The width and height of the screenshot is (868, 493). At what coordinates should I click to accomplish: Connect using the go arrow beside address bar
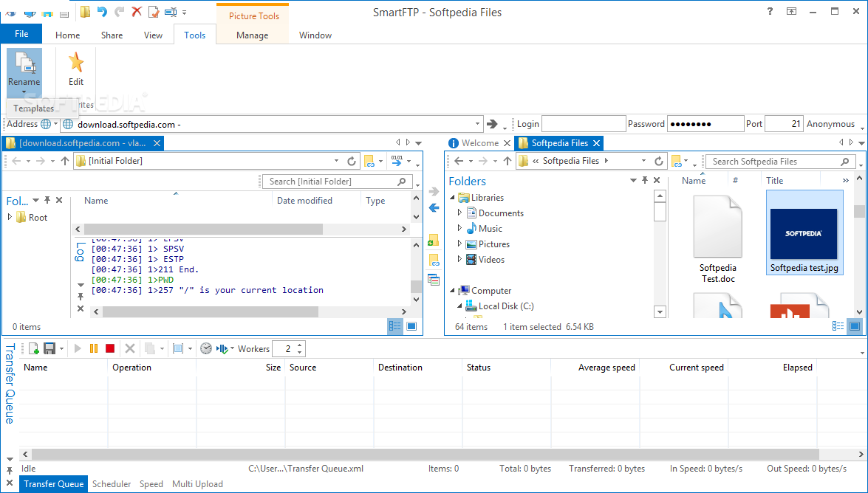point(491,124)
